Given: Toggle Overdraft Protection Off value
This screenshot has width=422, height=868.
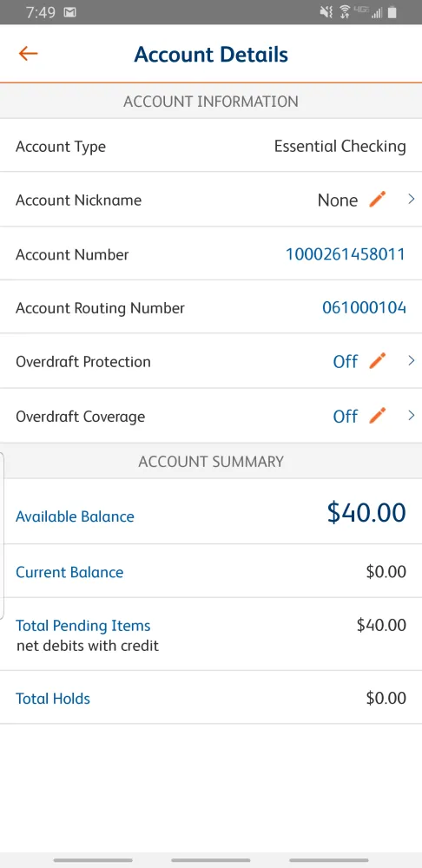Looking at the screenshot, I should tap(345, 361).
